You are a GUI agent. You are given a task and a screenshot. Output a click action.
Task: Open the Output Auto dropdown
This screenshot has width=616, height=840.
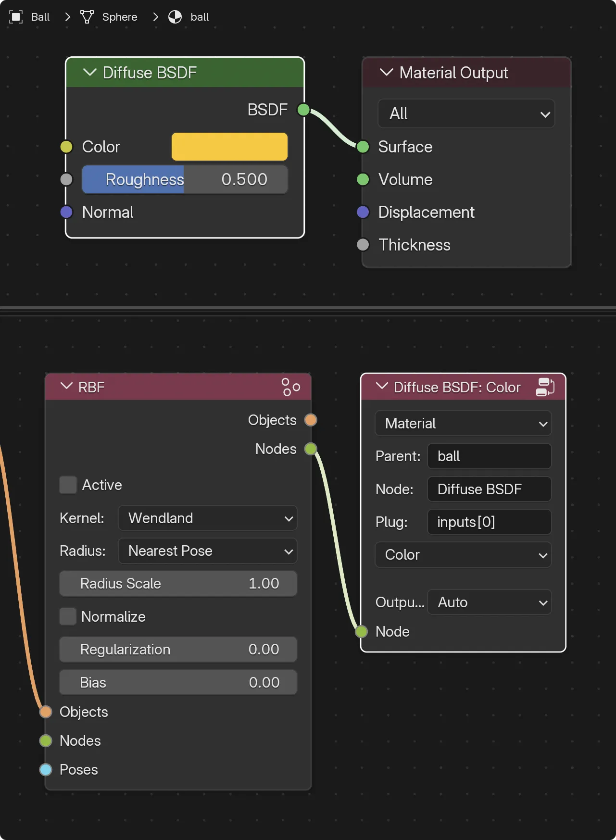[490, 602]
